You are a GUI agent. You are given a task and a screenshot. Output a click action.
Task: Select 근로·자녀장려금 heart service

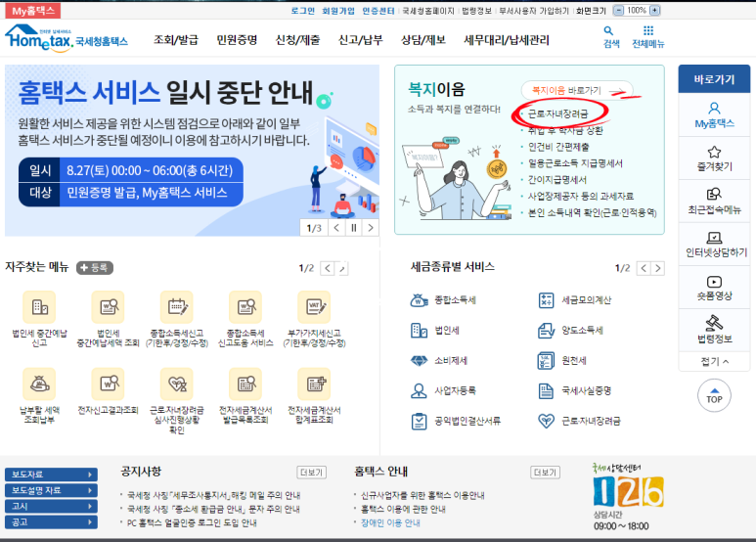[x=579, y=421]
